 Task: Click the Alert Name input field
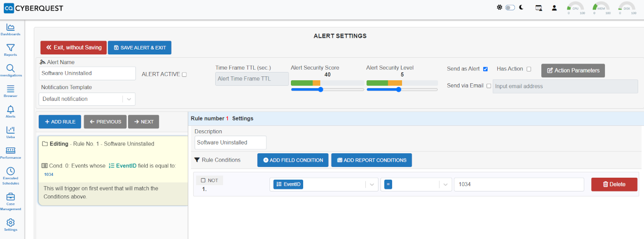point(87,73)
